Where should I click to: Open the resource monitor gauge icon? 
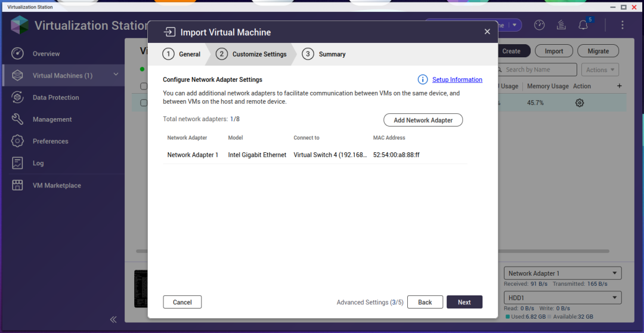coord(539,25)
